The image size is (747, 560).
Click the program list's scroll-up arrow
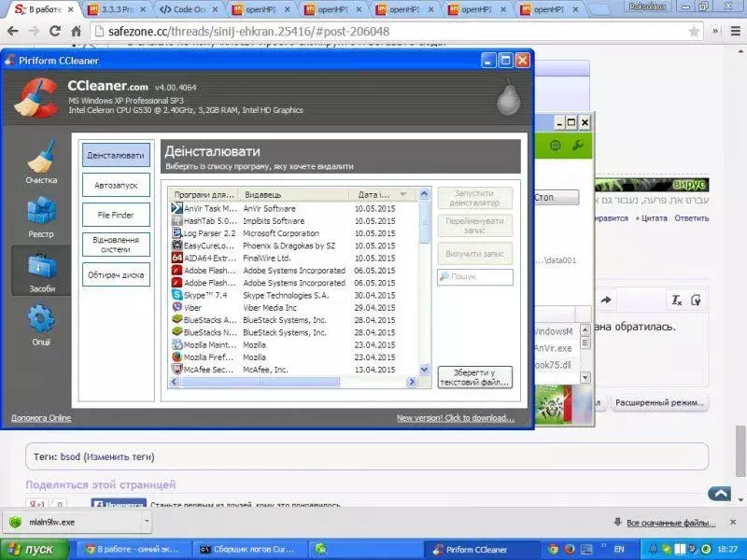point(424,194)
